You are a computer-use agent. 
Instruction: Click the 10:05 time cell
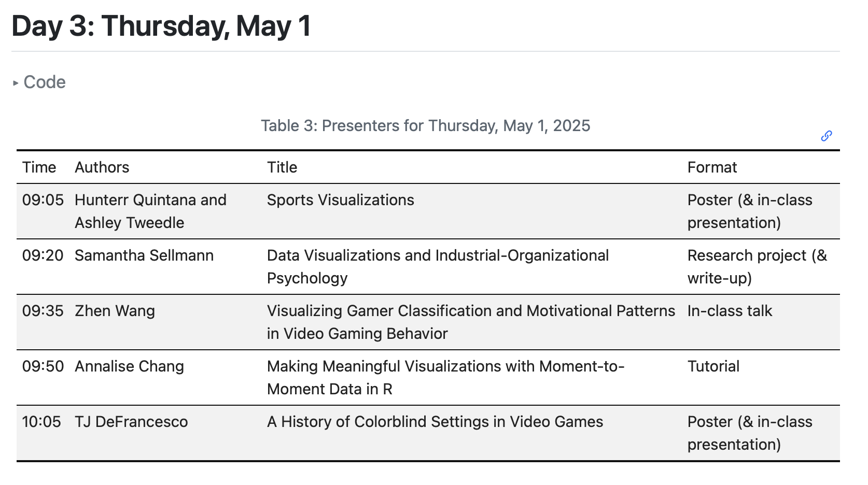pyautogui.click(x=41, y=422)
